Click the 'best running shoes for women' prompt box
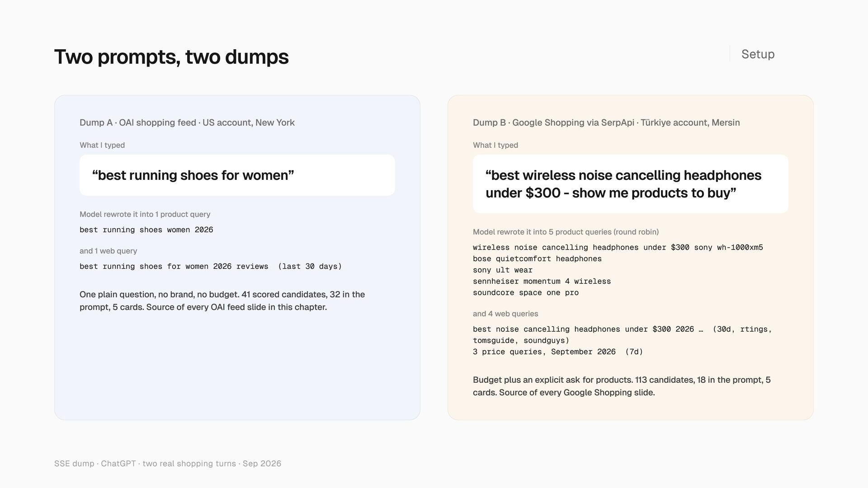Viewport: 868px width, 488px height. tap(237, 175)
